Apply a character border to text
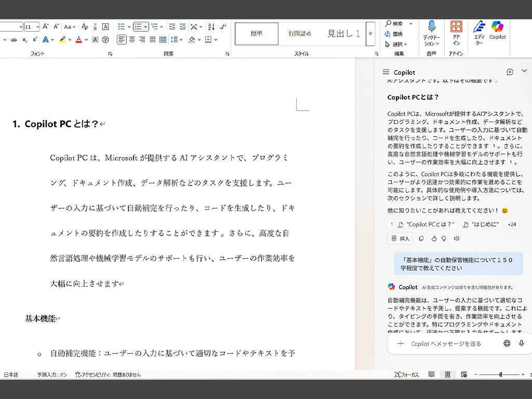 (105, 26)
